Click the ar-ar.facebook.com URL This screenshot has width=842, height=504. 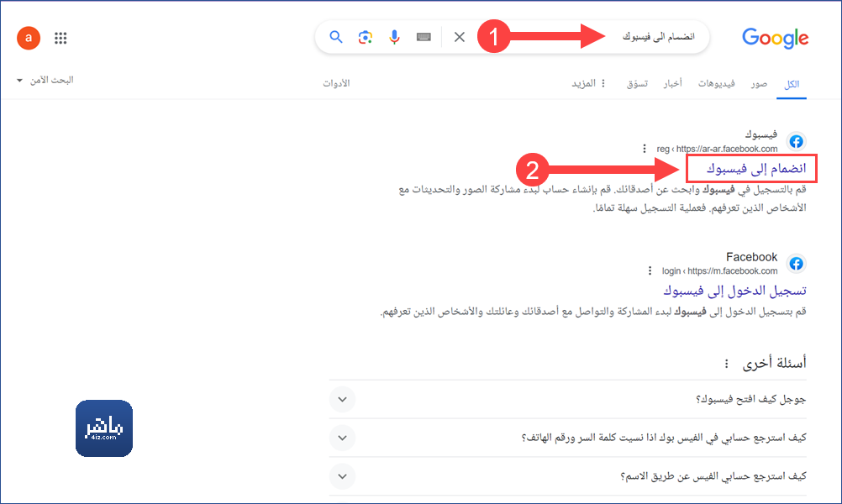point(717,149)
